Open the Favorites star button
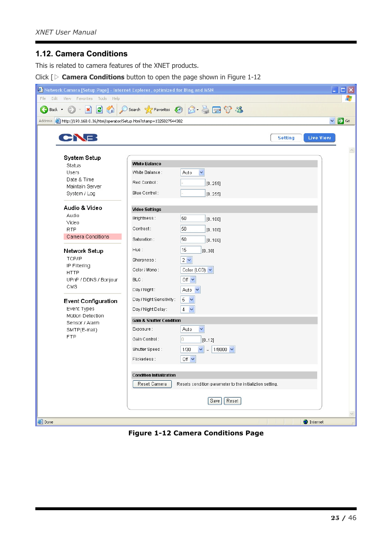The width and height of the screenshot is (392, 555). point(157,110)
